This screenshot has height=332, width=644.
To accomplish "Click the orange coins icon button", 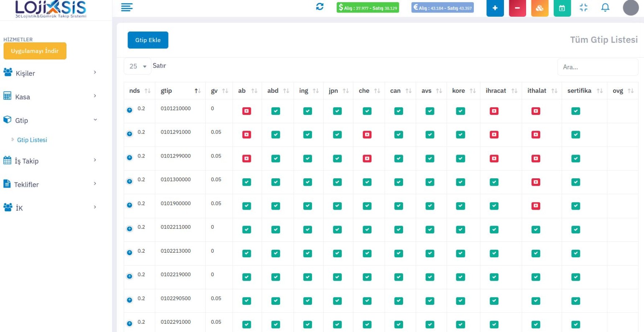I will tap(540, 8).
